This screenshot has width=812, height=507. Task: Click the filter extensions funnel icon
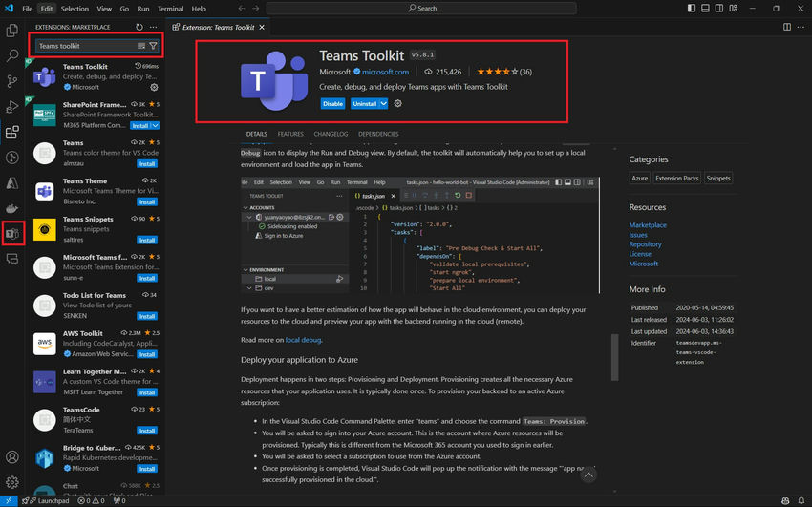pyautogui.click(x=153, y=46)
